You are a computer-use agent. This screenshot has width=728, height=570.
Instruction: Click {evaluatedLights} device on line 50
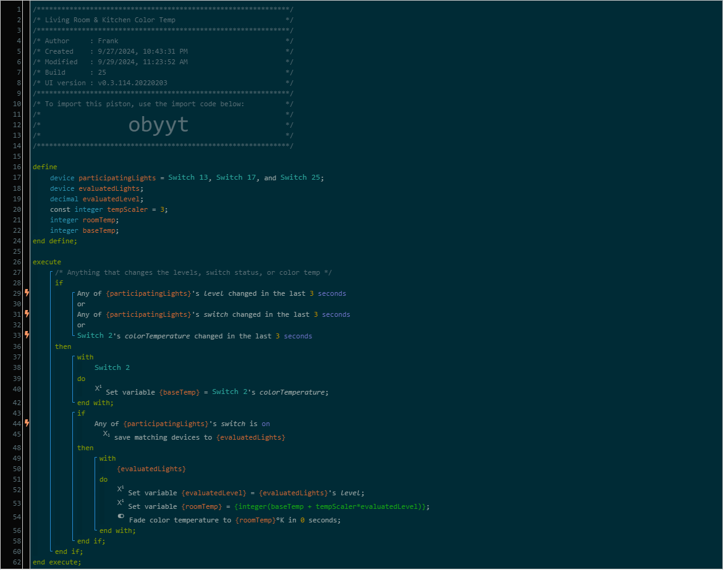(152, 470)
